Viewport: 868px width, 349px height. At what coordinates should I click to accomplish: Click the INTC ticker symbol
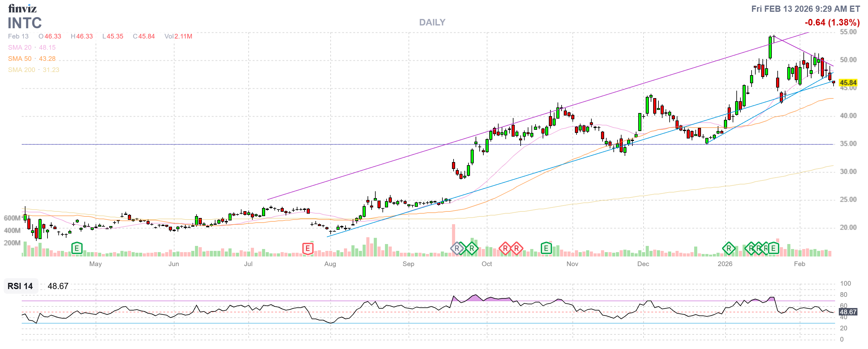25,23
